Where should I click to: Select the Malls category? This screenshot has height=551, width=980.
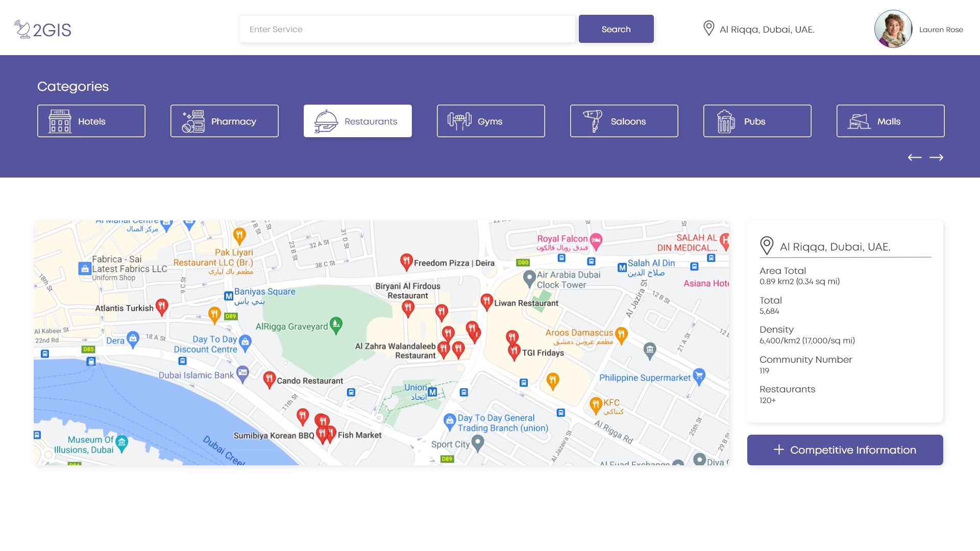(891, 121)
